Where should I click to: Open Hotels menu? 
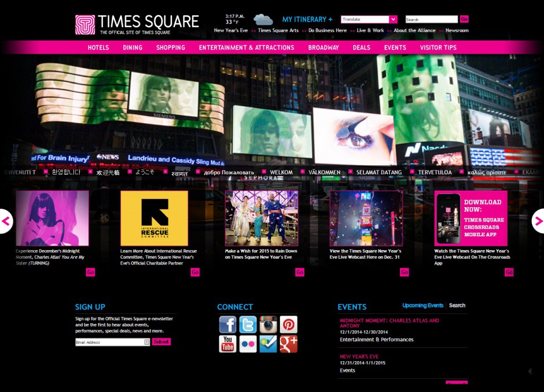(98, 47)
